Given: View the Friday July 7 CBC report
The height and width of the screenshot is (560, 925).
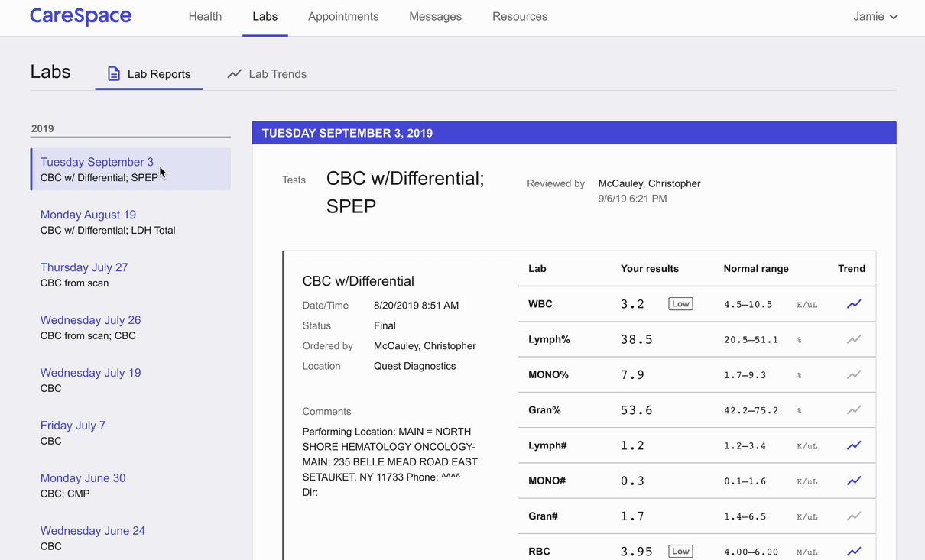Looking at the screenshot, I should click(73, 426).
